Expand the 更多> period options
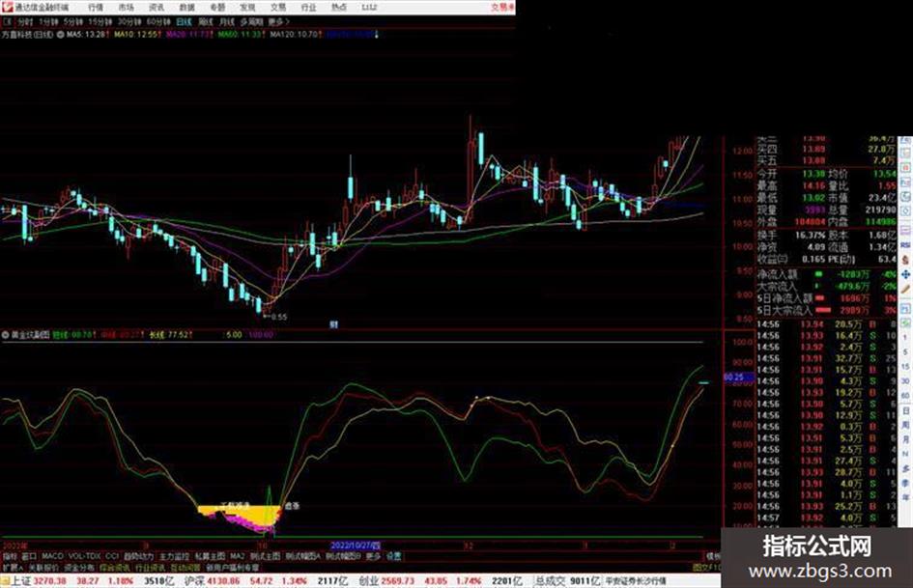Screen dimensions: 913x588 pos(278,22)
